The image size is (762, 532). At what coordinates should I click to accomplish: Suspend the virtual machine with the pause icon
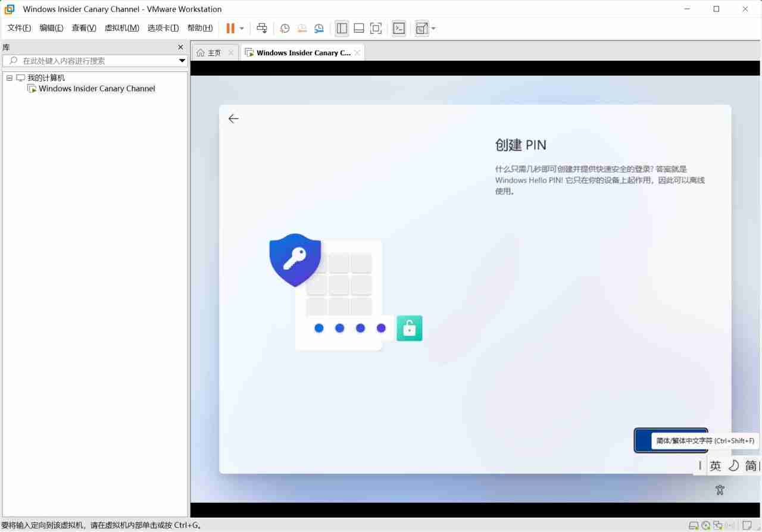[x=229, y=28]
